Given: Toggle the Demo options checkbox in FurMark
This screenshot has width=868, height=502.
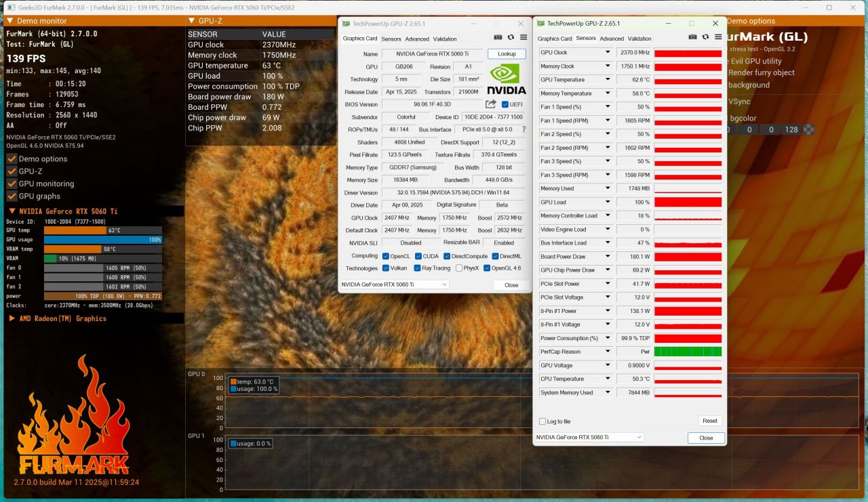Looking at the screenshot, I should (12, 159).
